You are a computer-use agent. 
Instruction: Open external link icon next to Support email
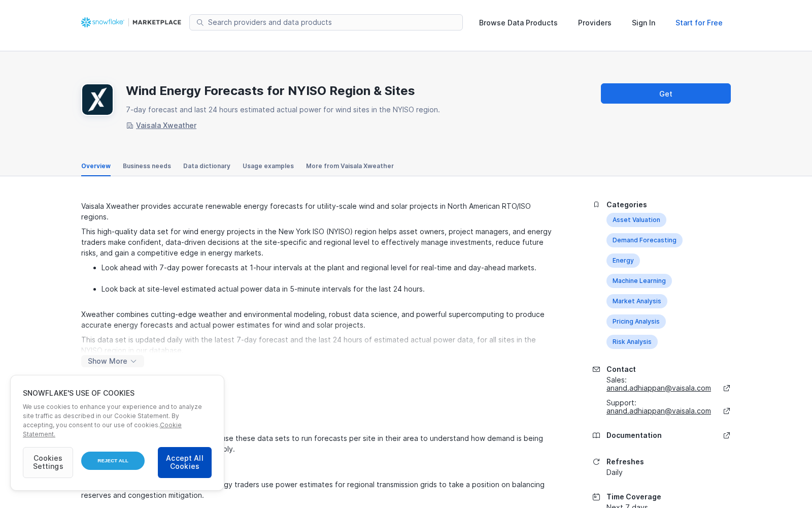(x=727, y=411)
